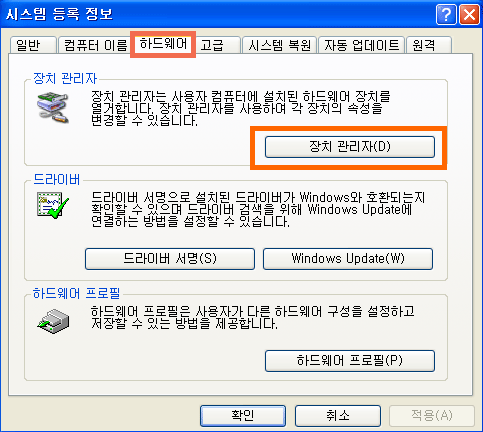
Task: Open 장치 관리자(D) button
Action: tap(350, 147)
